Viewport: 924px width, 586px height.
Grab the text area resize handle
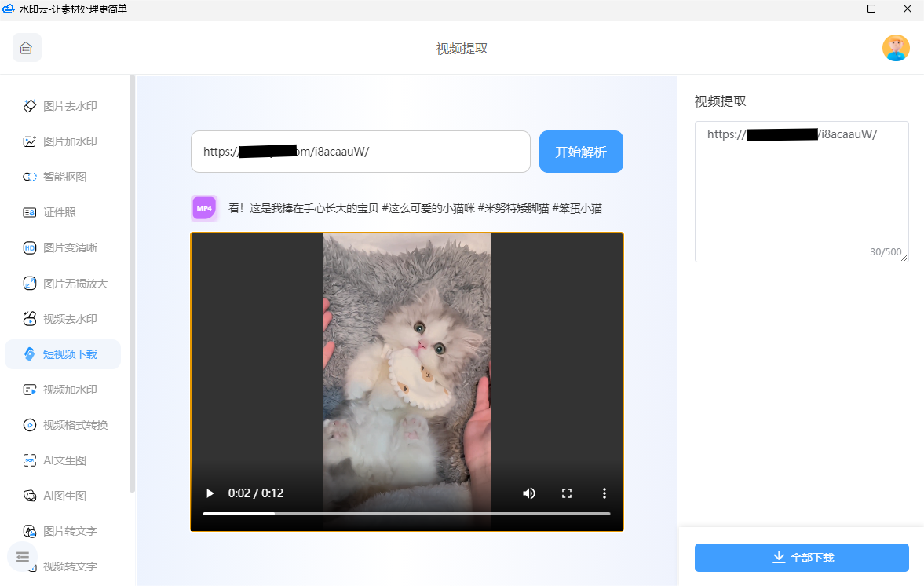(904, 258)
